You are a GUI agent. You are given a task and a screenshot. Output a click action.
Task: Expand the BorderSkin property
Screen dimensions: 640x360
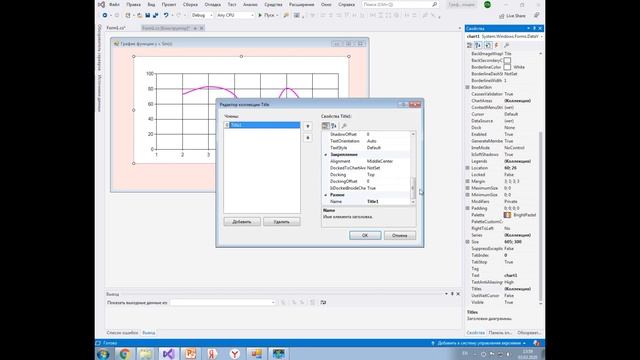pos(468,87)
